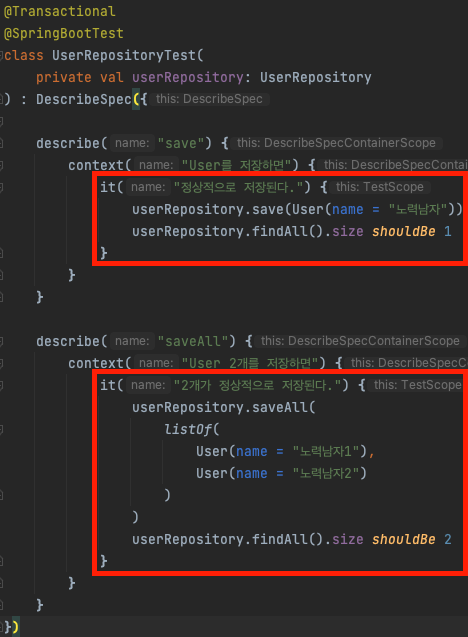This screenshot has height=637, width=468.
Task: Click size on the shouldBe 2 line
Action: point(348,540)
